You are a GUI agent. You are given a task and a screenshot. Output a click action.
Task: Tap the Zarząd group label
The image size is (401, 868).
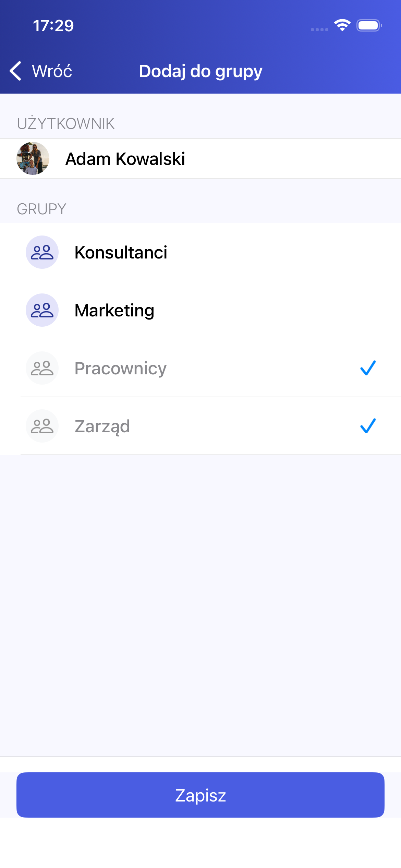102,426
